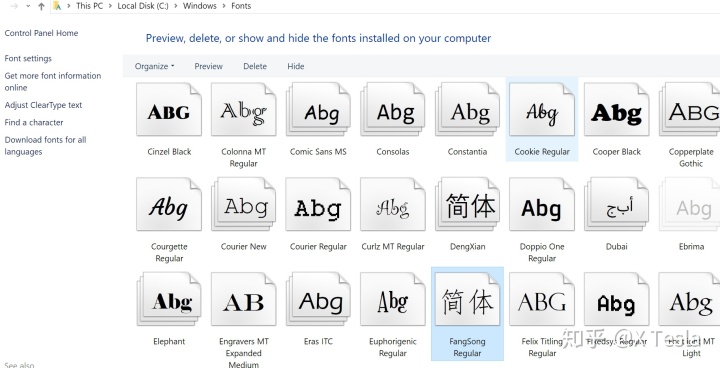Click the Delete toolbar button

point(255,66)
